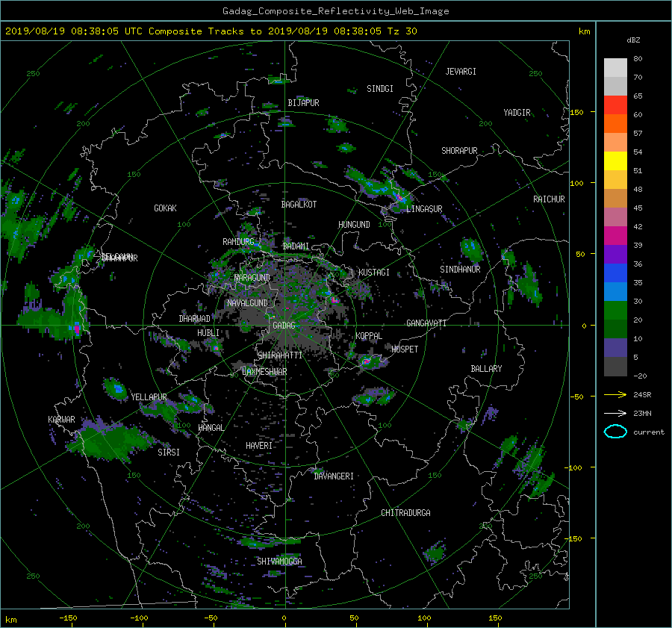
Task: Click the cyan 'current' ellipse legend icon
Action: tap(615, 432)
